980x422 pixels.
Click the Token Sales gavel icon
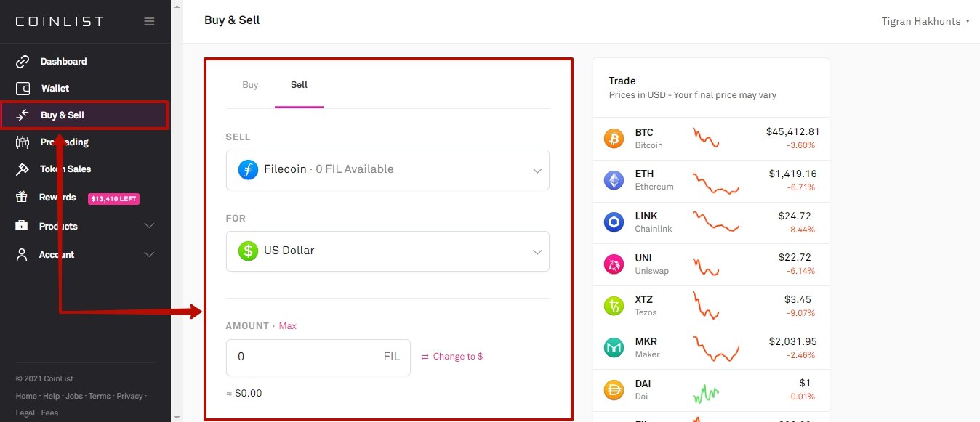pos(23,169)
